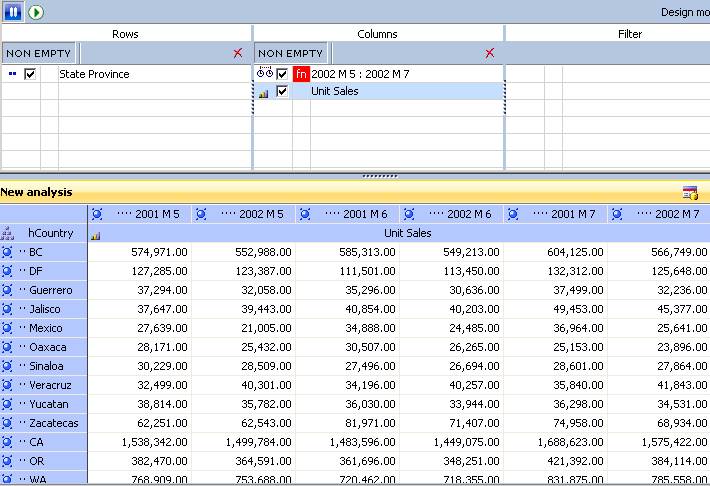Select the State Province row entry
Viewport: 710px width, 486px height.
pyautogui.click(x=94, y=74)
